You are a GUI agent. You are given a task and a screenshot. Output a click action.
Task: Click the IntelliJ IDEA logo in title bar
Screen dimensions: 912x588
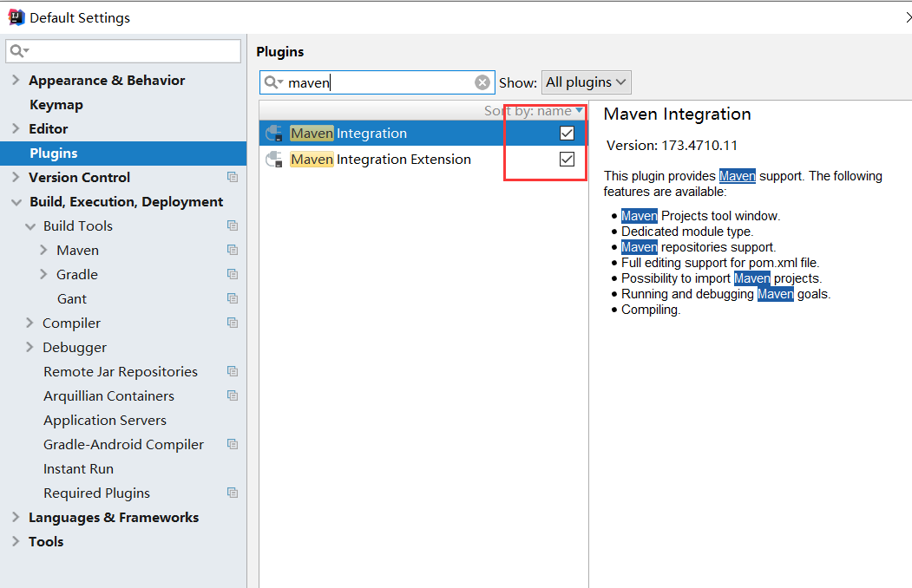(16, 16)
